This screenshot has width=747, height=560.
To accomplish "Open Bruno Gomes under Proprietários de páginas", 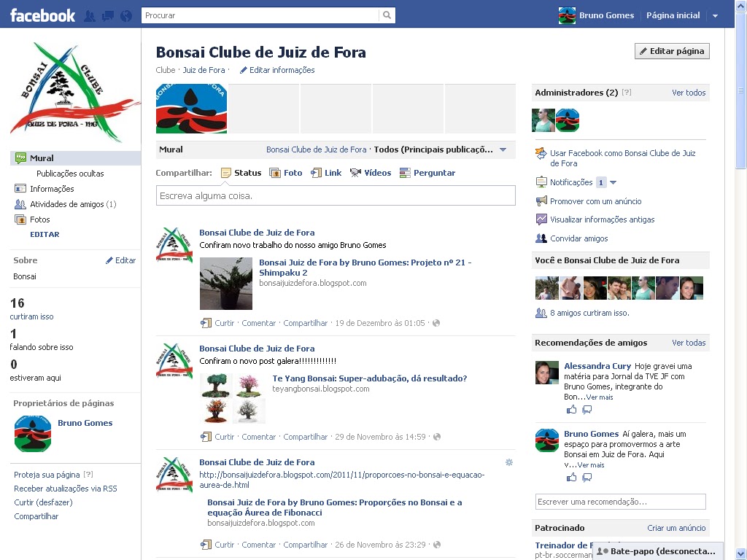I will click(85, 423).
